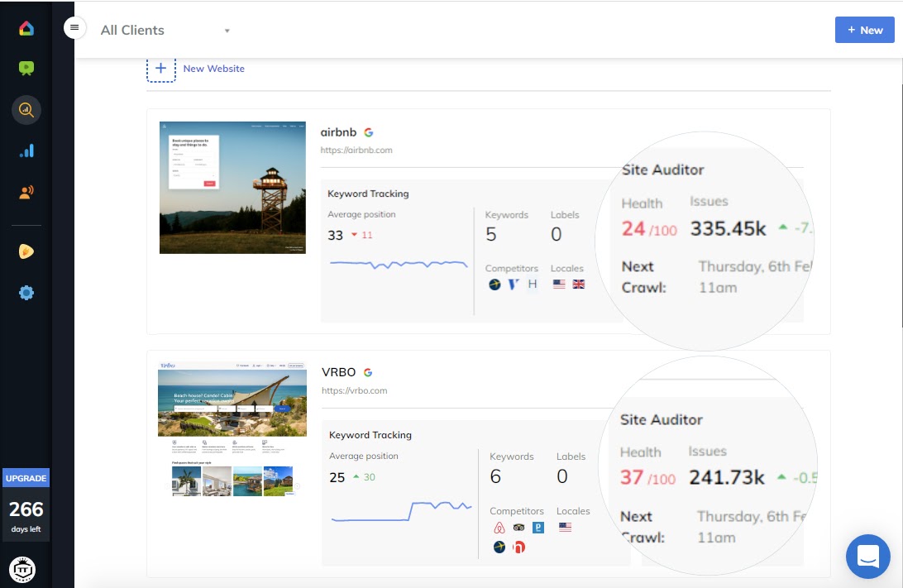This screenshot has width=903, height=588.
Task: Open the https://airbnb.com URL
Action: (x=356, y=151)
